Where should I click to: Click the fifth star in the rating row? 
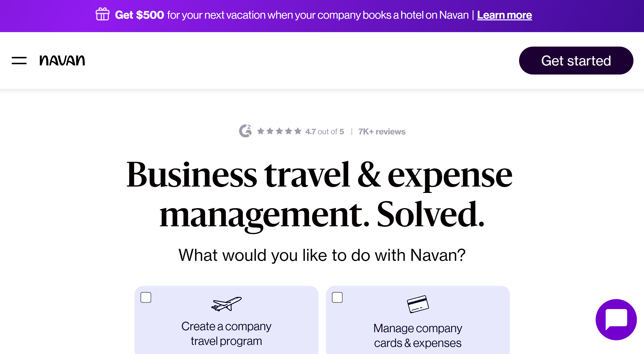[297, 131]
